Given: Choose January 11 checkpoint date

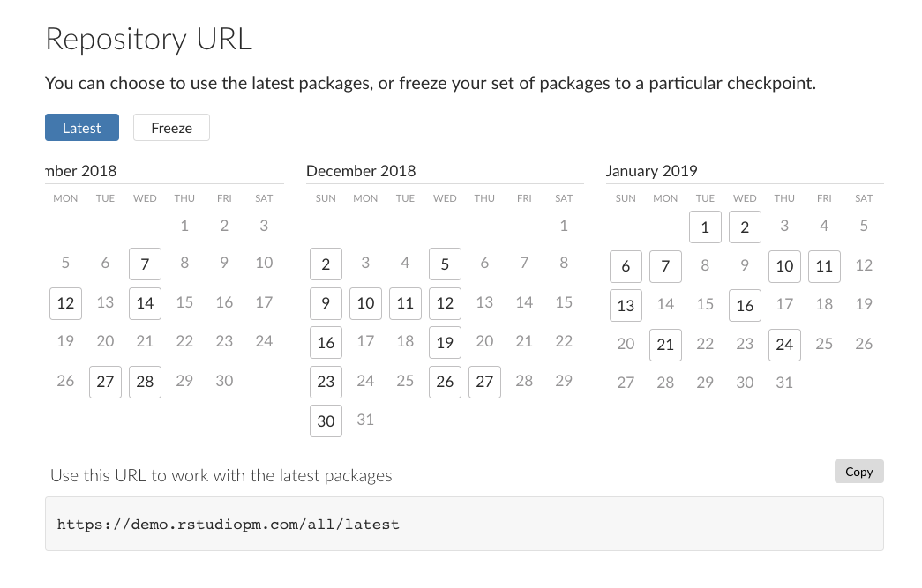Looking at the screenshot, I should tap(824, 266).
